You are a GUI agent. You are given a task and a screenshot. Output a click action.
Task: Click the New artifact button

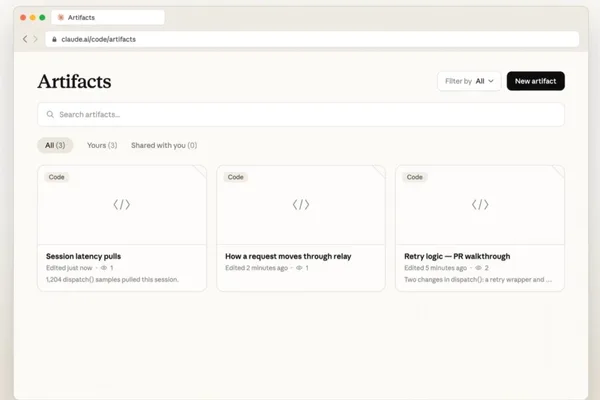click(535, 81)
